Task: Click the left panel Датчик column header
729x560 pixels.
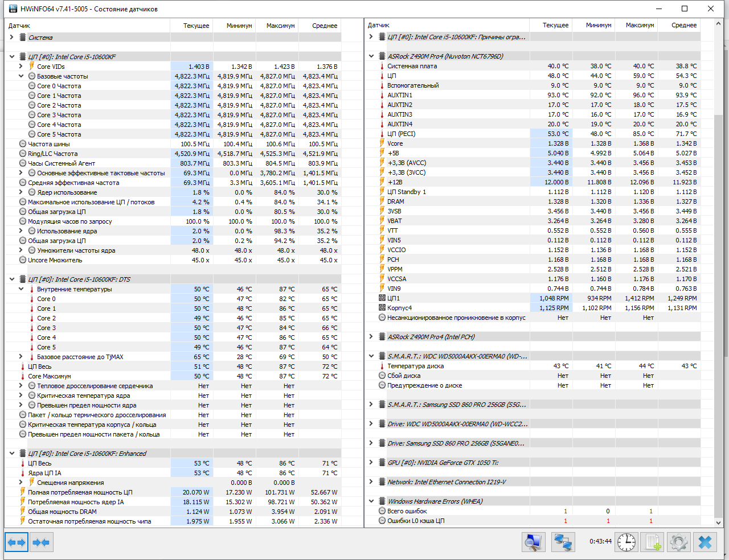Action: [x=88, y=26]
